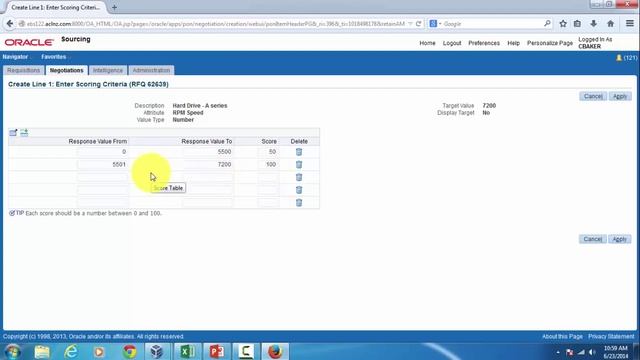Switch to Firefox in the taskbar
The image size is (640, 360).
(x=275, y=351)
